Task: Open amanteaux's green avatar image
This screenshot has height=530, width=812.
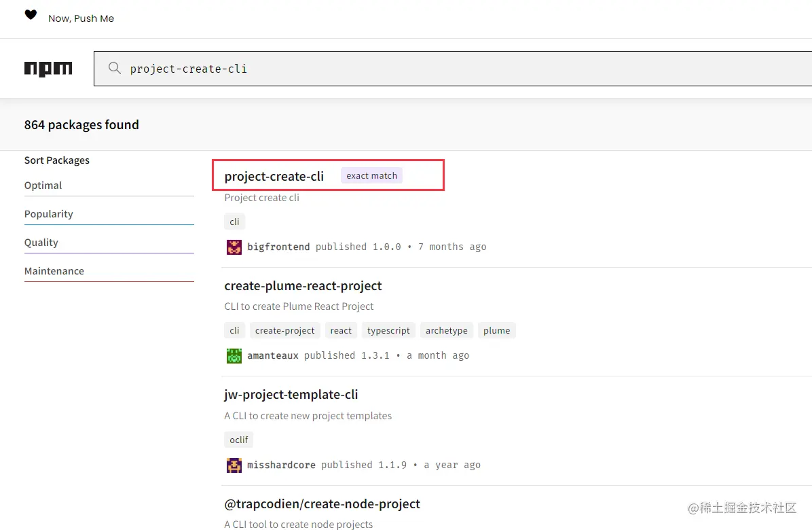Action: tap(234, 356)
